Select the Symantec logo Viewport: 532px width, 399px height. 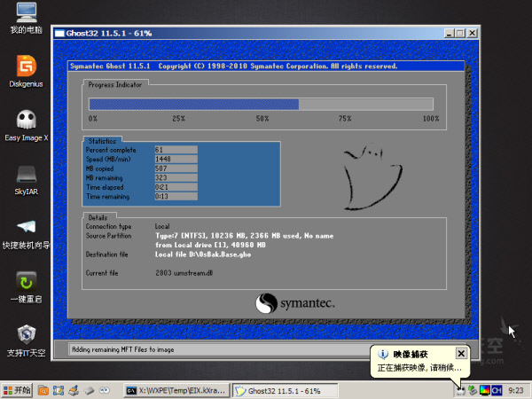click(x=295, y=303)
